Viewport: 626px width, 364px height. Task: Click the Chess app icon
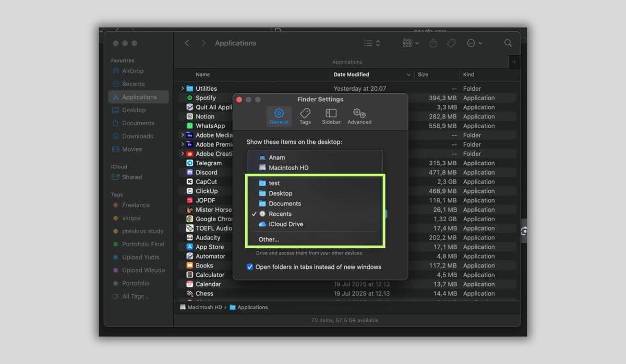[x=190, y=293]
